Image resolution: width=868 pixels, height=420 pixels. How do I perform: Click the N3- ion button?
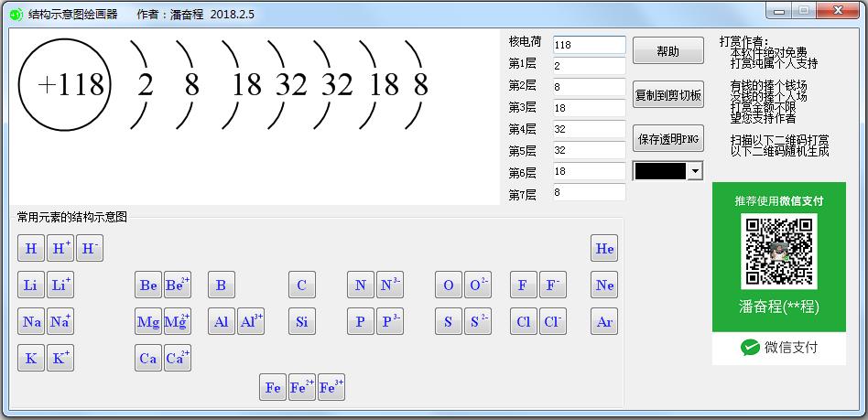point(390,285)
